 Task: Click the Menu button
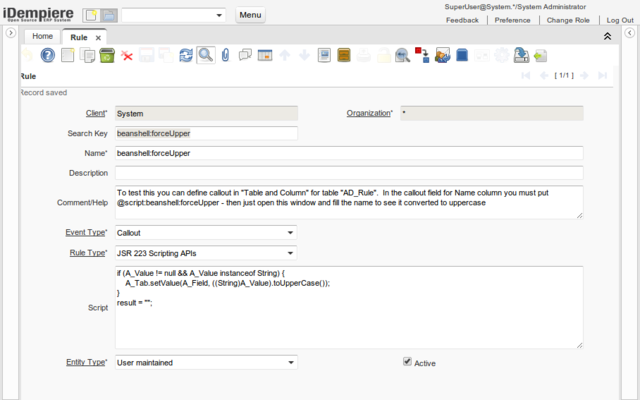(x=251, y=16)
